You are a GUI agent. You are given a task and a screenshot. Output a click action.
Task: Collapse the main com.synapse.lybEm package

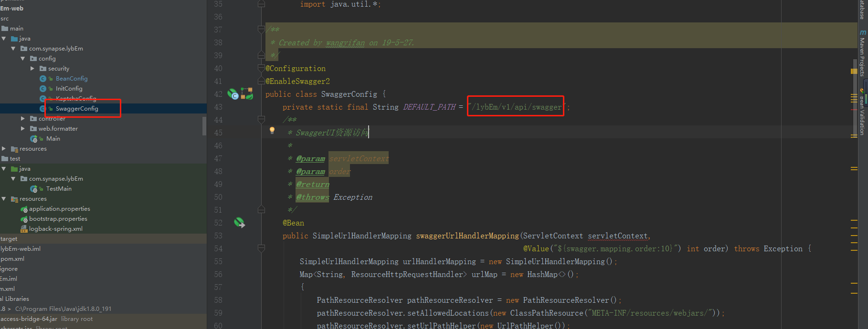pyautogui.click(x=13, y=49)
